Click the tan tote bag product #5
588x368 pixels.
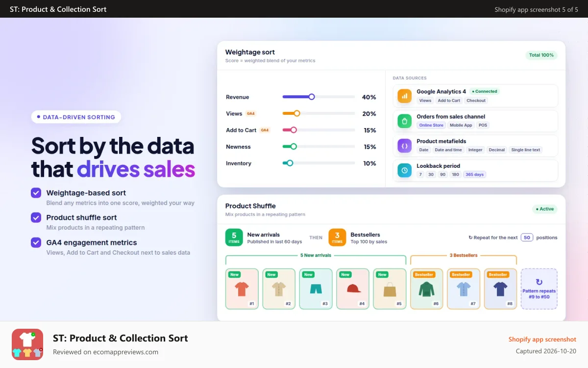coord(390,289)
